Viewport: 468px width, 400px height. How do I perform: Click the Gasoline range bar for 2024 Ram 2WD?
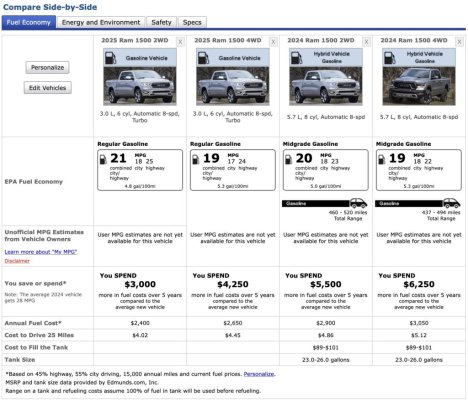coord(316,203)
